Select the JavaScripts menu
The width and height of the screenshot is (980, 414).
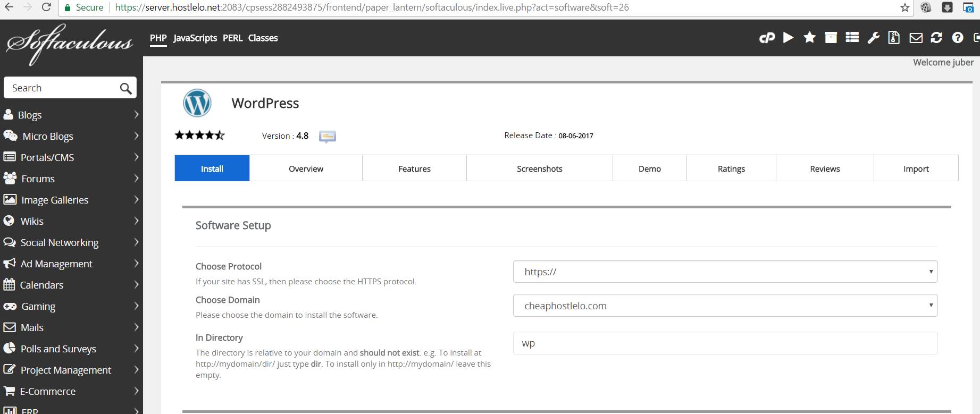pyautogui.click(x=195, y=38)
